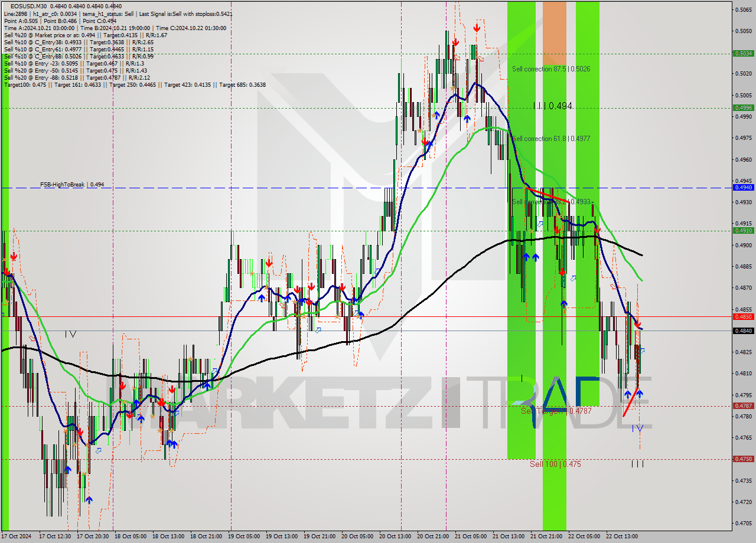Click the red 0.4850 price tag
This screenshot has width=756, height=543.
742,316
